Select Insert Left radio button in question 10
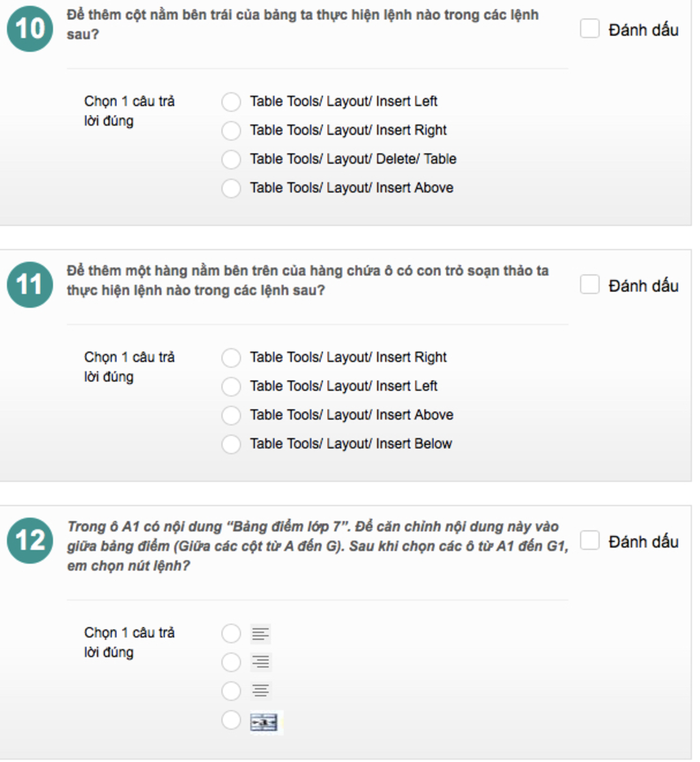The height and width of the screenshot is (762, 700). coord(231,102)
